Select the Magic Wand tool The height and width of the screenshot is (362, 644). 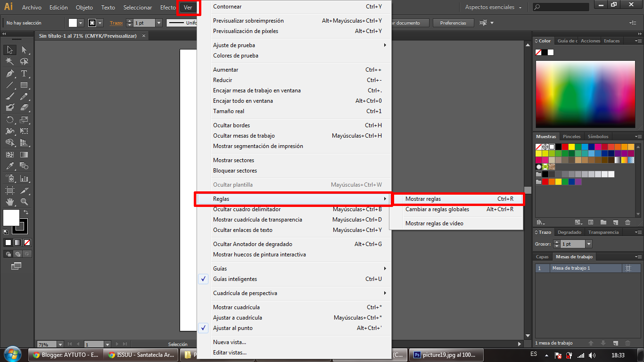point(9,62)
